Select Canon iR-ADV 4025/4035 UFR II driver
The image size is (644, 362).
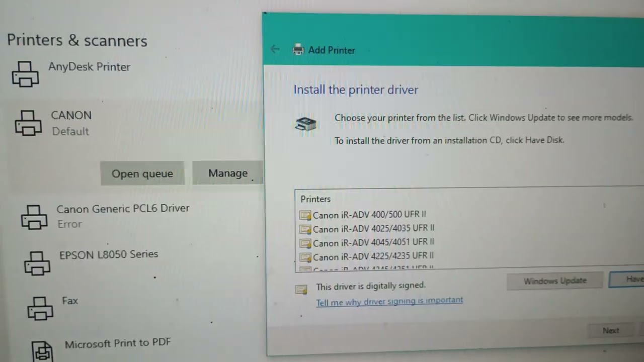pos(374,229)
